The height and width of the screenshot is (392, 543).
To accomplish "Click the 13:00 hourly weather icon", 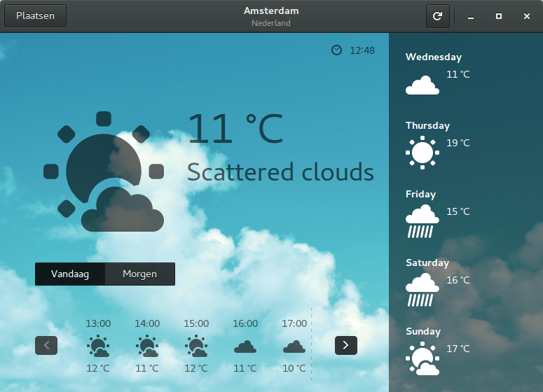I will pyautogui.click(x=98, y=346).
